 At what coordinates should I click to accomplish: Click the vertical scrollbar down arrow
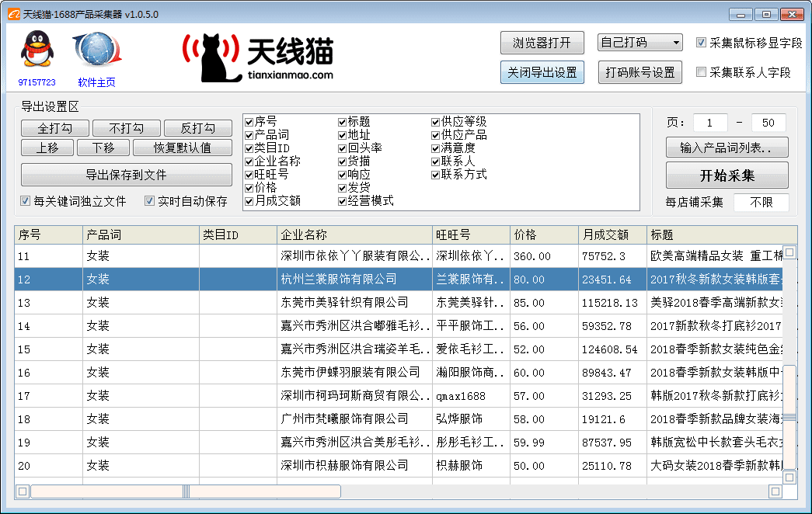(789, 478)
